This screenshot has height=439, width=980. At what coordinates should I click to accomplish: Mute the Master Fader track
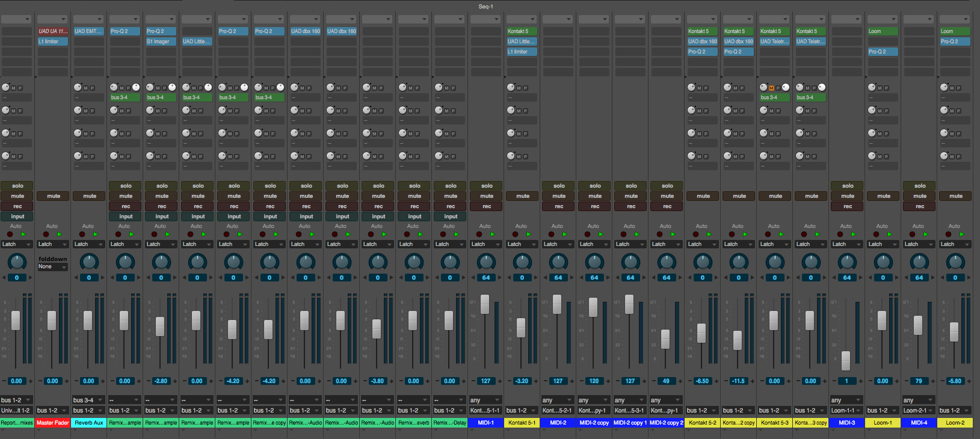(54, 196)
